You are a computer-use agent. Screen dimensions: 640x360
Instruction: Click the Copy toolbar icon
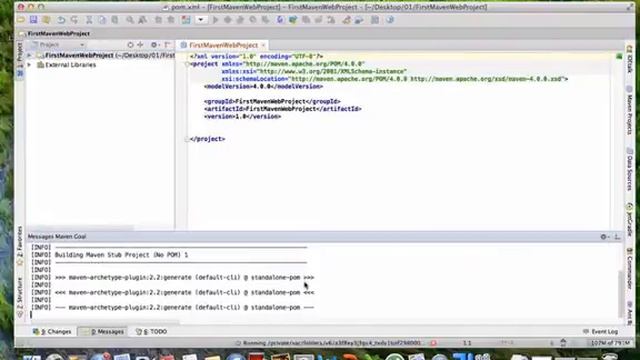click(102, 20)
